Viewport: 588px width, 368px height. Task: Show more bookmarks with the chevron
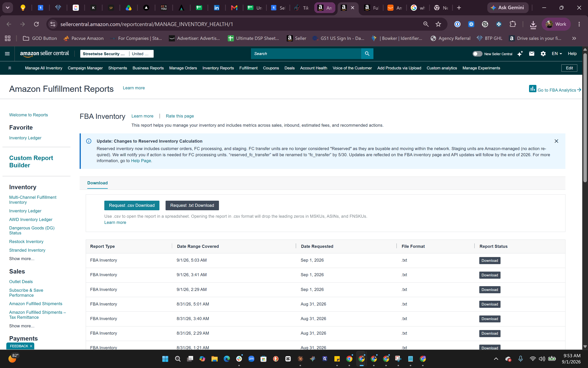pyautogui.click(x=574, y=38)
